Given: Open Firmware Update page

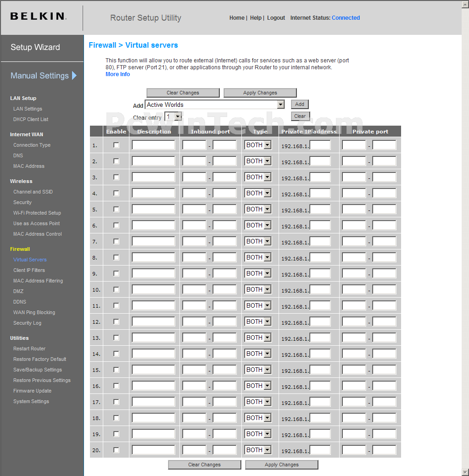Looking at the screenshot, I should [32, 391].
